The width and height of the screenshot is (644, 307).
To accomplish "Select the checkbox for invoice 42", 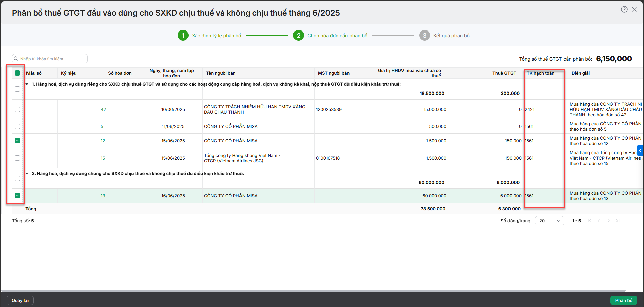I will pyautogui.click(x=17, y=109).
